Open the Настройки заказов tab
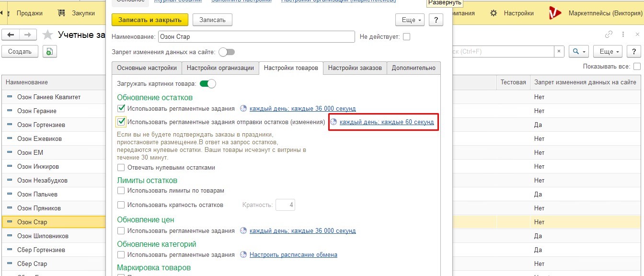 (x=355, y=68)
